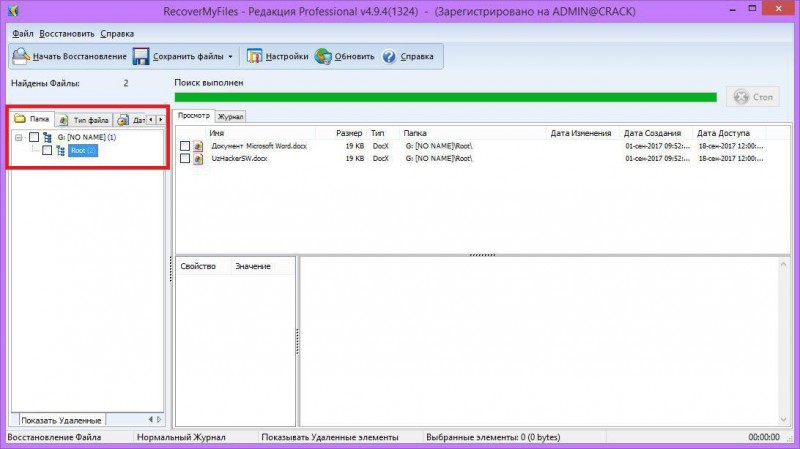The height and width of the screenshot is (449, 800).
Task: Click preview pane scrollbar up arrow
Action: pyautogui.click(x=783, y=264)
